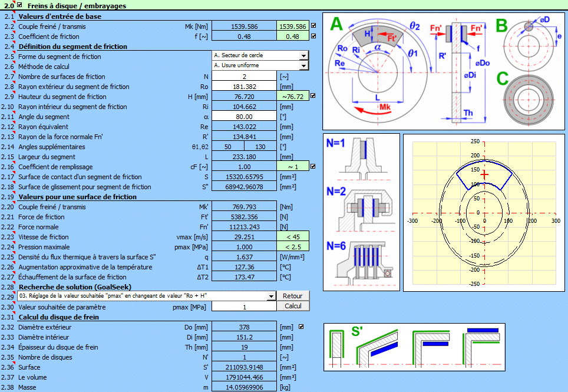This screenshot has height=392, width=568.
Task: Toggle the checkbox beside section 2.0 Freins à disque
Action: [x=19, y=5]
